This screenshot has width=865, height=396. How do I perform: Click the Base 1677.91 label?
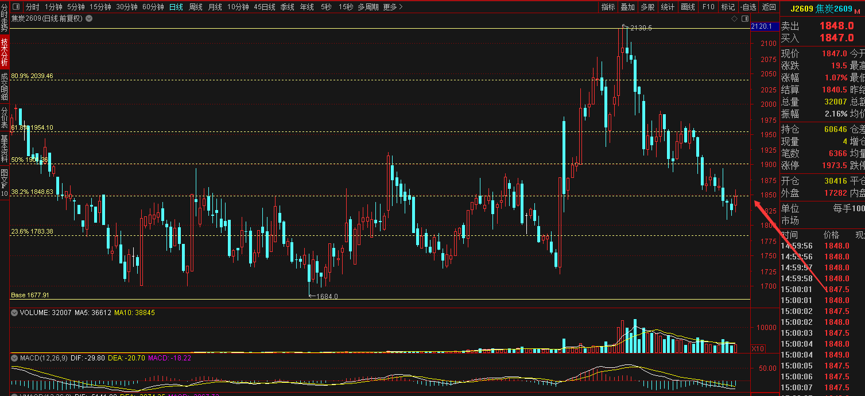click(x=30, y=295)
